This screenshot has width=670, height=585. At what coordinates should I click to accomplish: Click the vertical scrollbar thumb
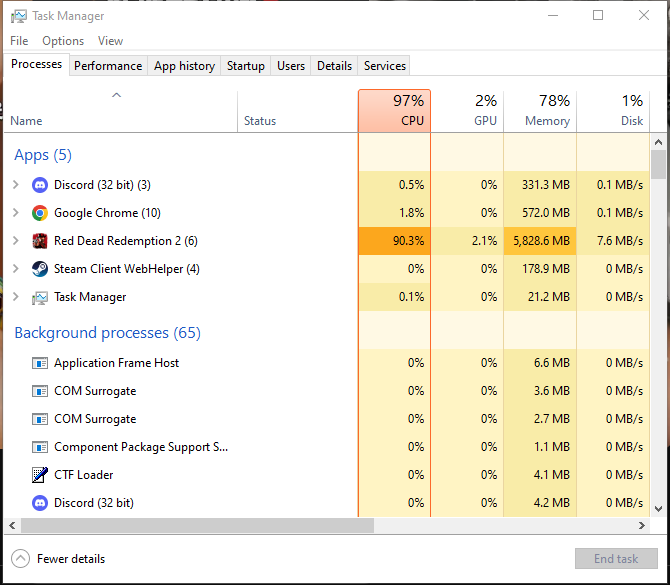point(658,164)
